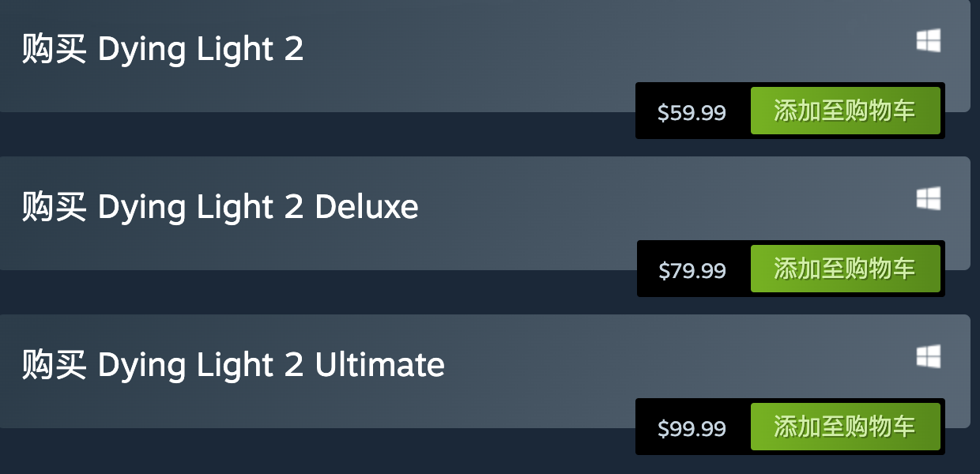The width and height of the screenshot is (980, 474).
Task: Click the black box edge left of $59.99
Action: 642,111
